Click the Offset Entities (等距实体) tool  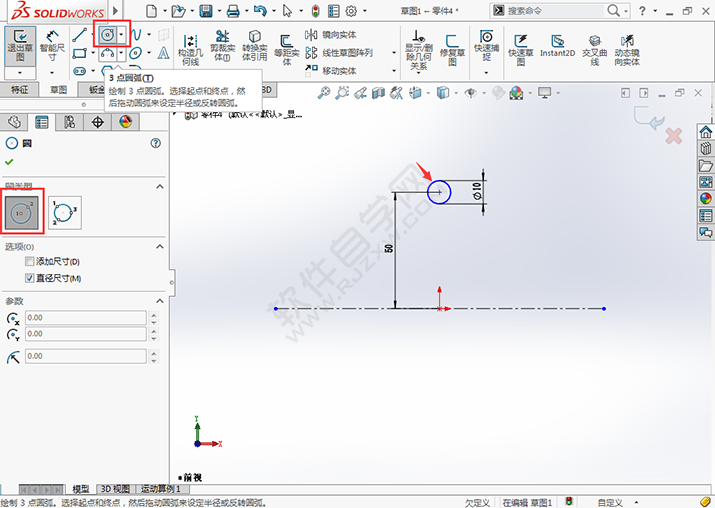pyautogui.click(x=286, y=47)
